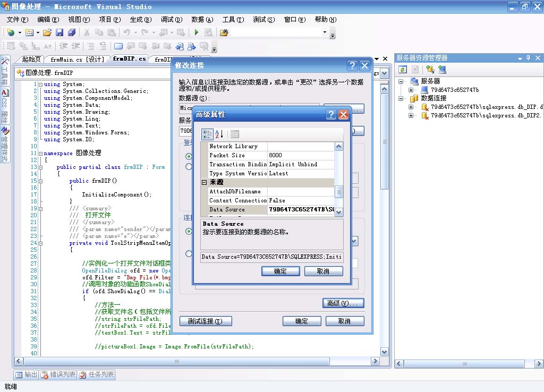Switch to the frmMain.cs [设计] tab
Screen dimensions: 544x392
click(x=77, y=59)
